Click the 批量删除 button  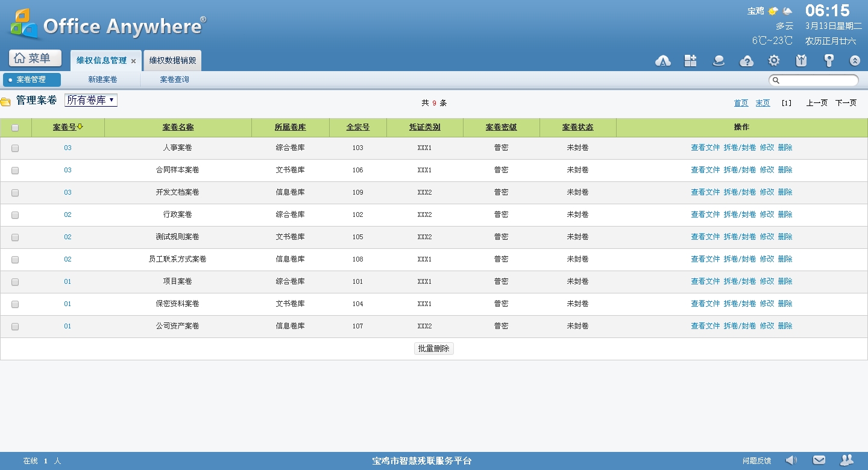[x=434, y=348]
